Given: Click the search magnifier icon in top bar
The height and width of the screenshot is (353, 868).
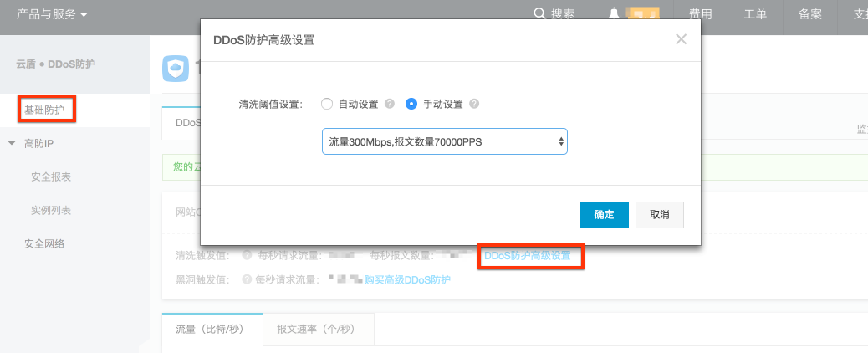Looking at the screenshot, I should coord(540,14).
